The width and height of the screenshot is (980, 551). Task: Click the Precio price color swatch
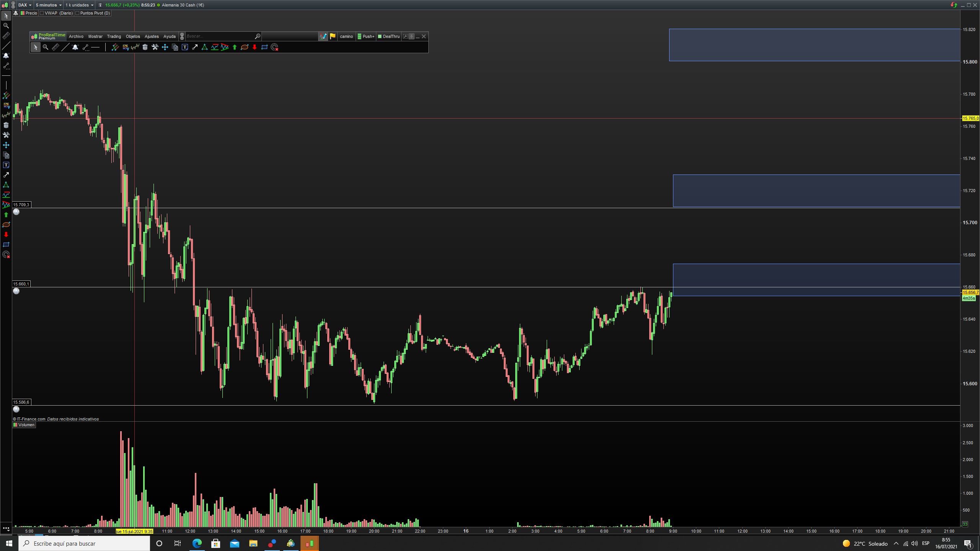click(x=23, y=13)
